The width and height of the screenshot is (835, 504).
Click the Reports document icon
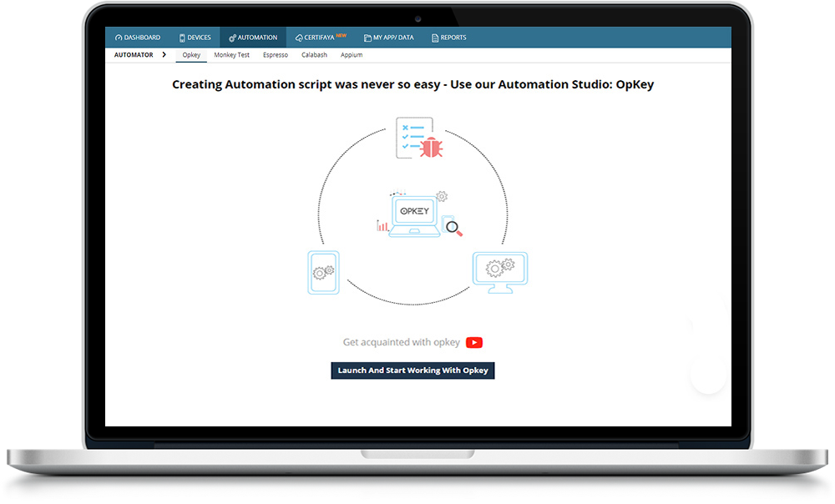pyautogui.click(x=433, y=37)
